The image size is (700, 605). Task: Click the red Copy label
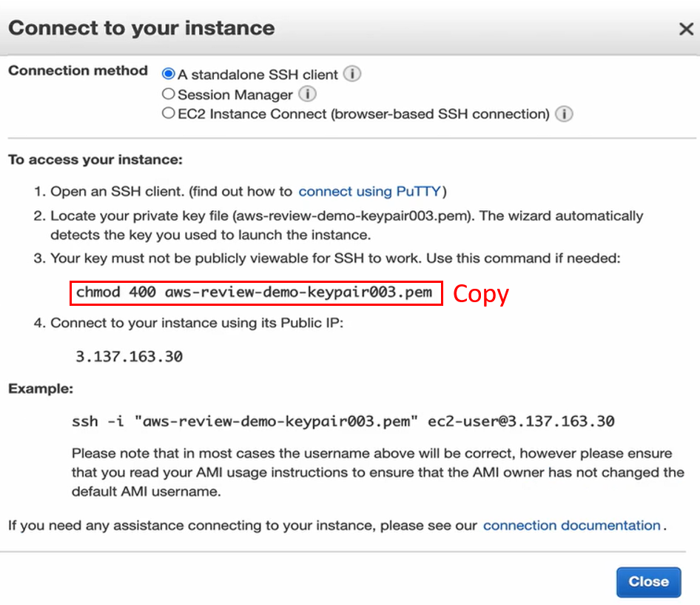click(x=481, y=294)
